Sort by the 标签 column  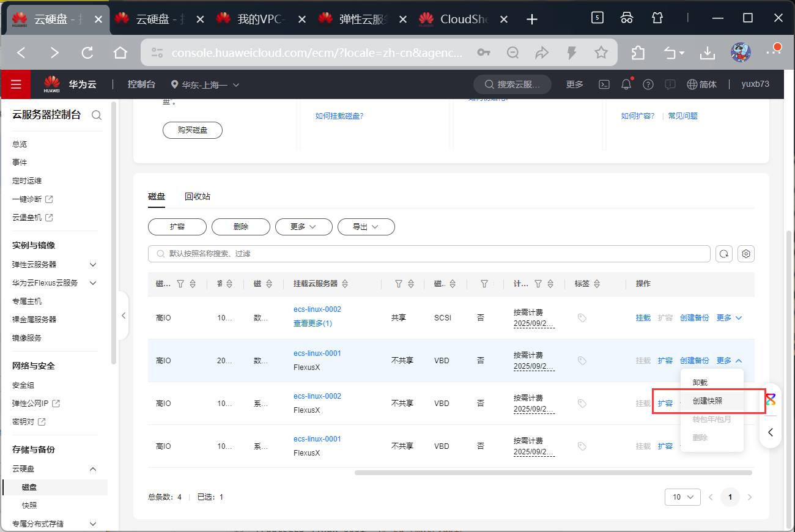[x=597, y=284]
